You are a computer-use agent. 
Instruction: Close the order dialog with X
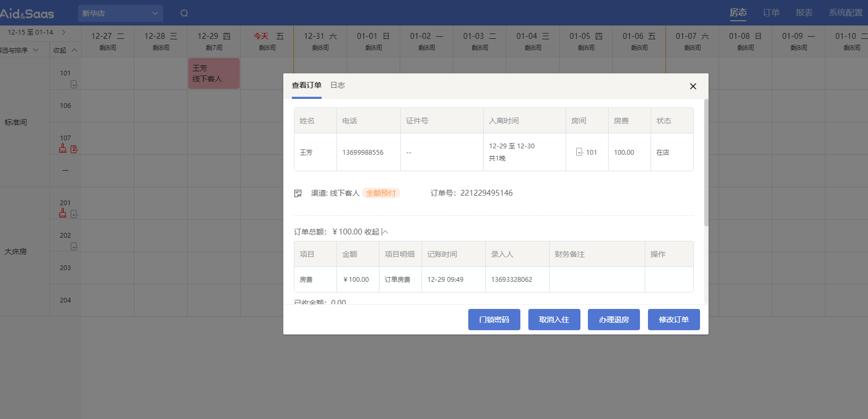tap(693, 86)
